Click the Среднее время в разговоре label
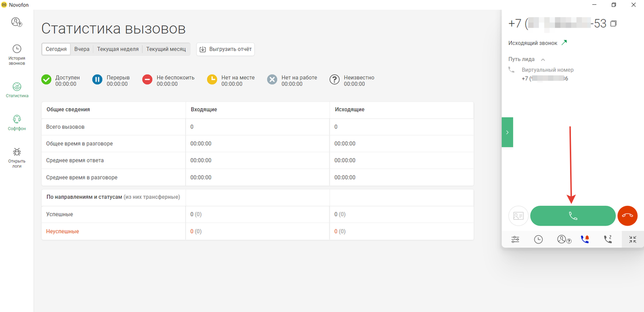The height and width of the screenshot is (312, 644). [82, 177]
